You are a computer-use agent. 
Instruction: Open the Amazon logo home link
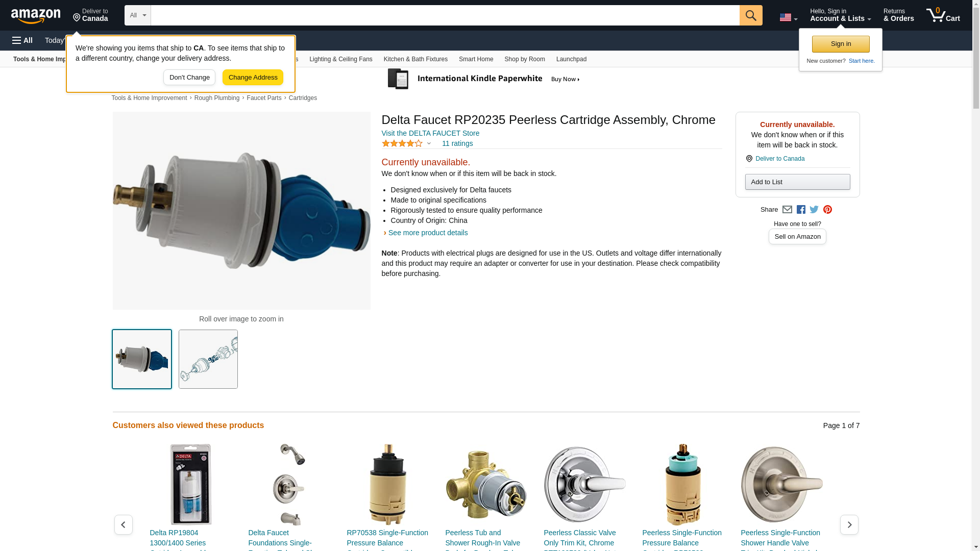tap(36, 16)
